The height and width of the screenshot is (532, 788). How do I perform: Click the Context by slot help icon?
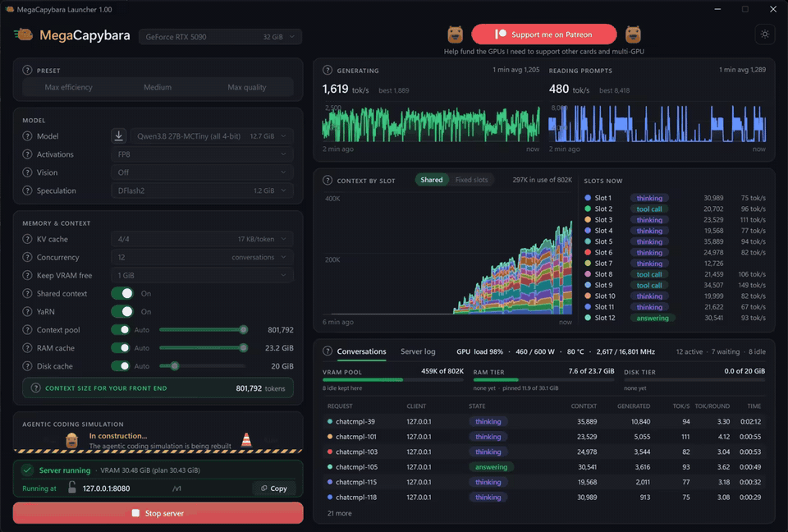click(x=328, y=181)
